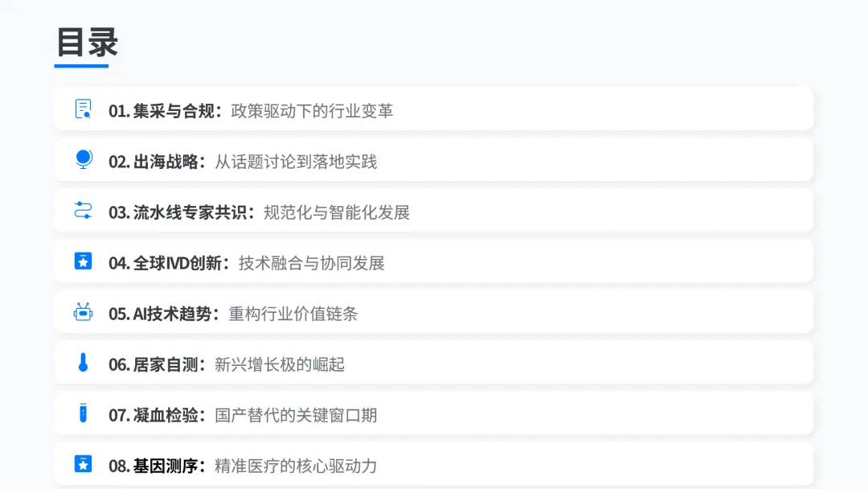Click the pipeline icon for 流水线专家共识
Image resolution: width=868 pixels, height=489 pixels.
pyautogui.click(x=83, y=211)
